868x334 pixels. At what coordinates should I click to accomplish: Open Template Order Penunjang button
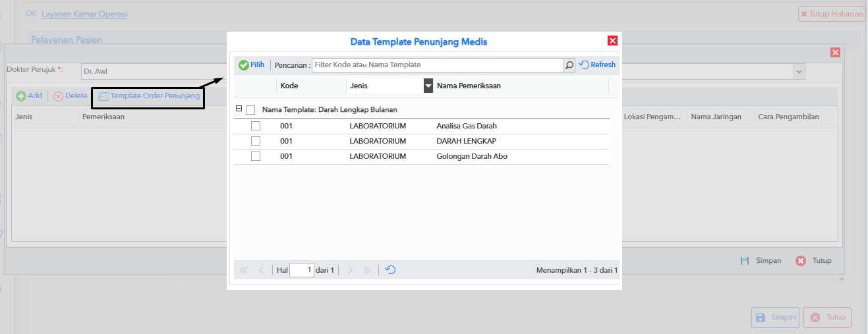tap(149, 96)
